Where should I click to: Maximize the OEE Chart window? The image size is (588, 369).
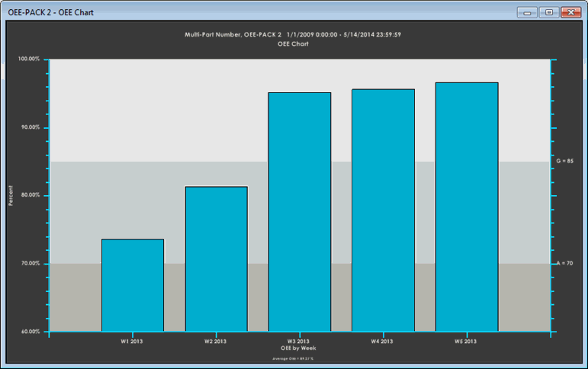pos(548,12)
